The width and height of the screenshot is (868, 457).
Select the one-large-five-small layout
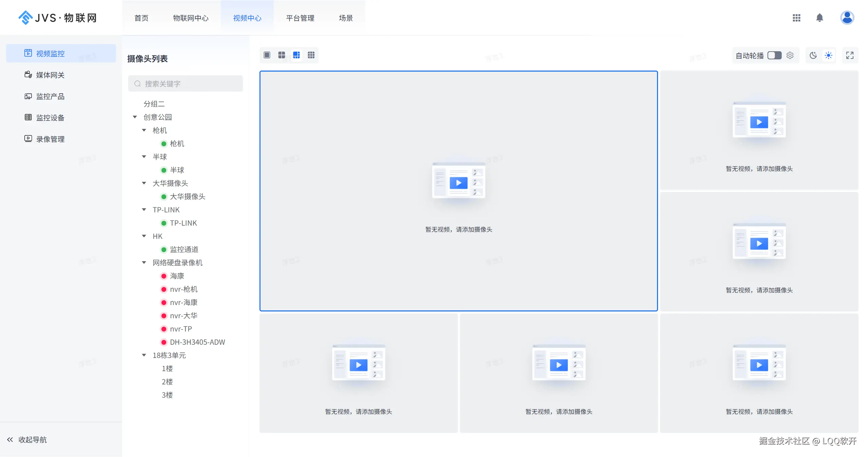[296, 55]
